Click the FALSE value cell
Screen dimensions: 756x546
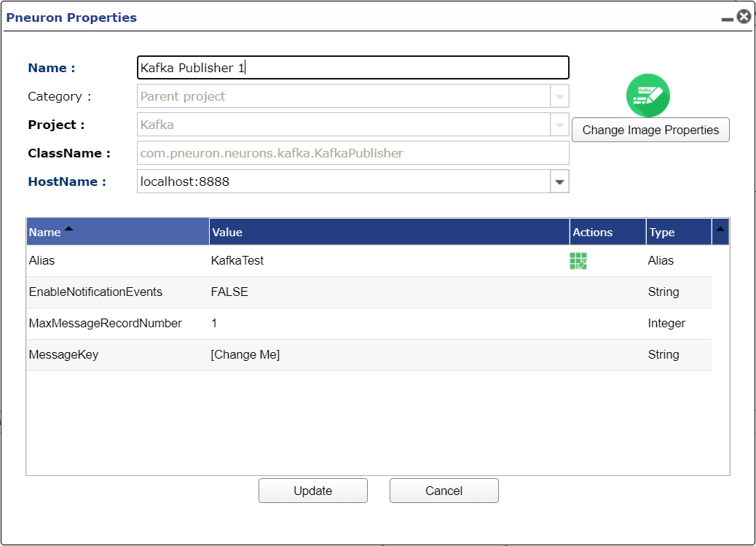229,292
